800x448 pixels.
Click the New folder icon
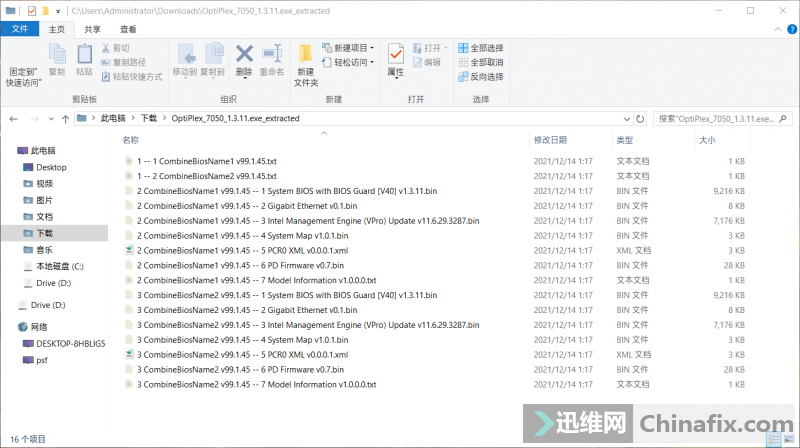pyautogui.click(x=305, y=55)
